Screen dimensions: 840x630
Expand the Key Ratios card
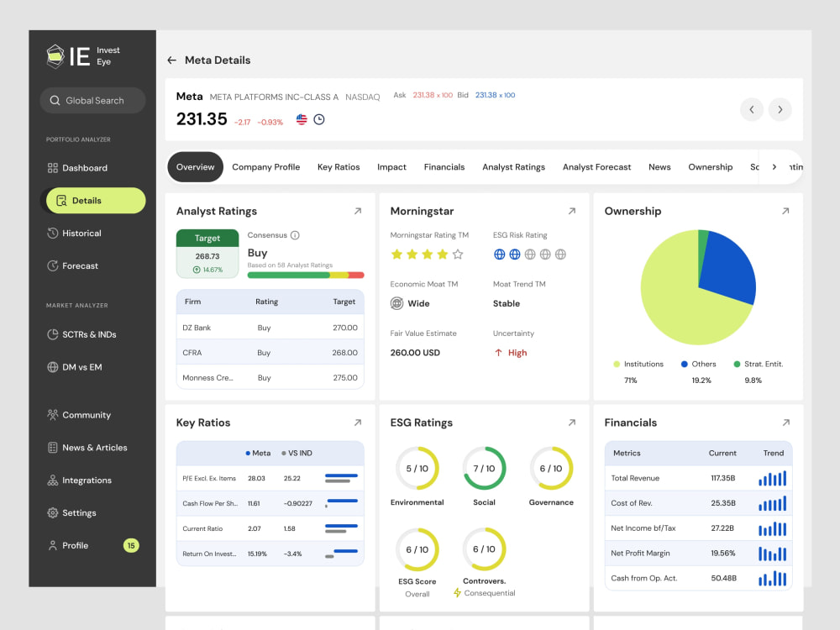point(358,423)
